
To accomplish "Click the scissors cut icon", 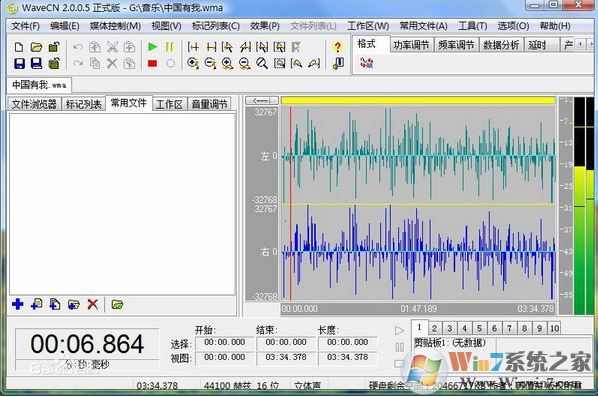I will (x=112, y=47).
